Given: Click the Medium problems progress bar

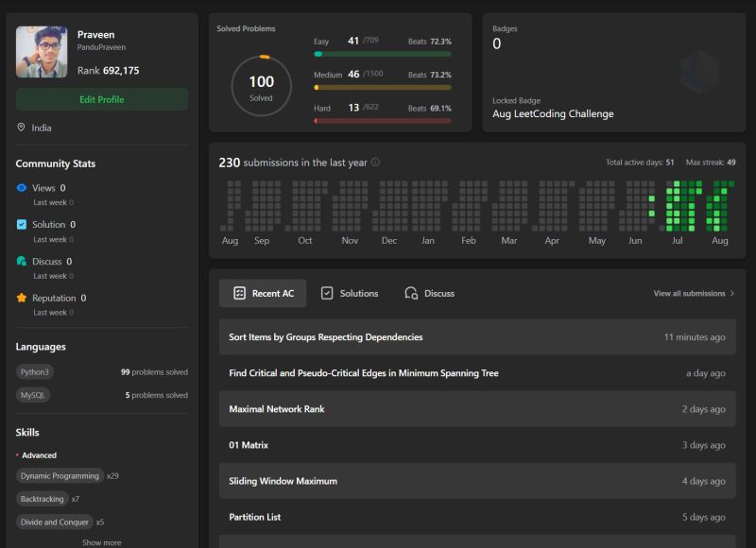Looking at the screenshot, I should (383, 88).
